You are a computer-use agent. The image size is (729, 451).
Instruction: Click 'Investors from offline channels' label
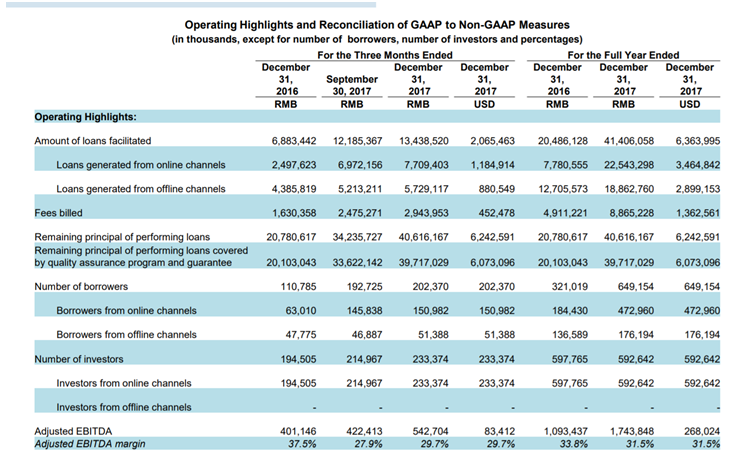124,407
